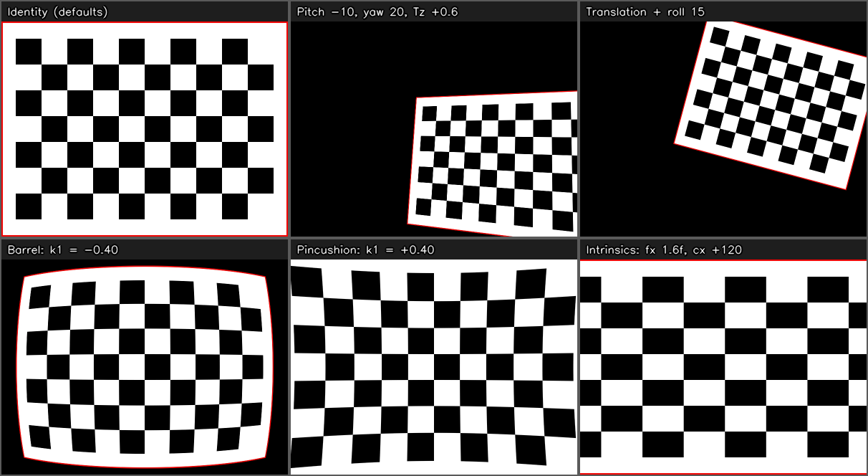
Task: Click the curved red top border of Barrel board
Action: tap(145, 269)
